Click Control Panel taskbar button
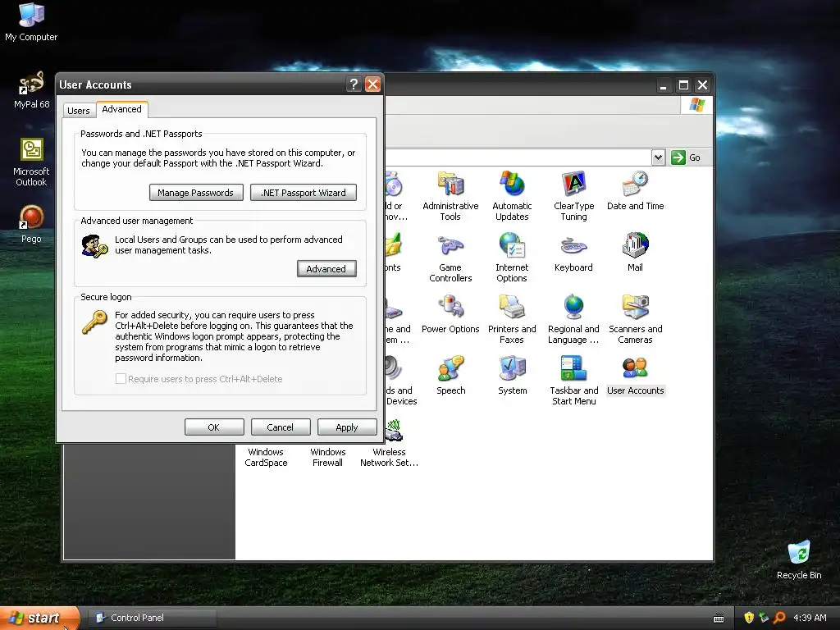The height and width of the screenshot is (630, 840). point(153,618)
